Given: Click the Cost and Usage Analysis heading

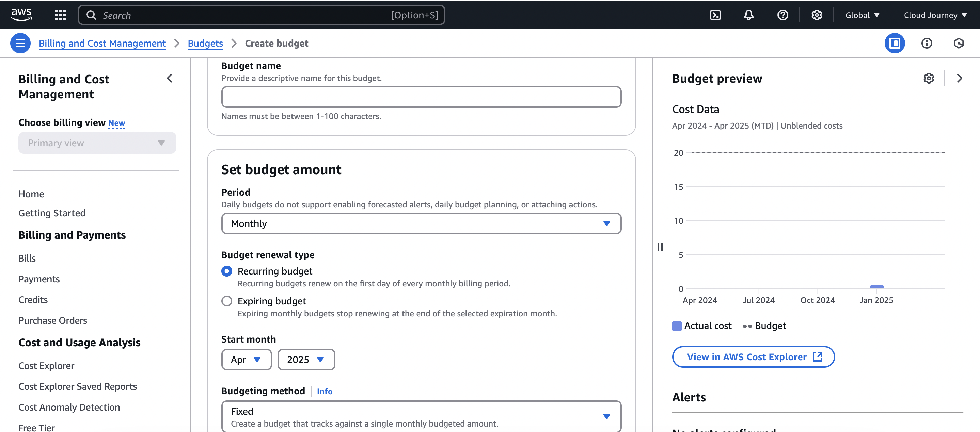Looking at the screenshot, I should (x=80, y=342).
